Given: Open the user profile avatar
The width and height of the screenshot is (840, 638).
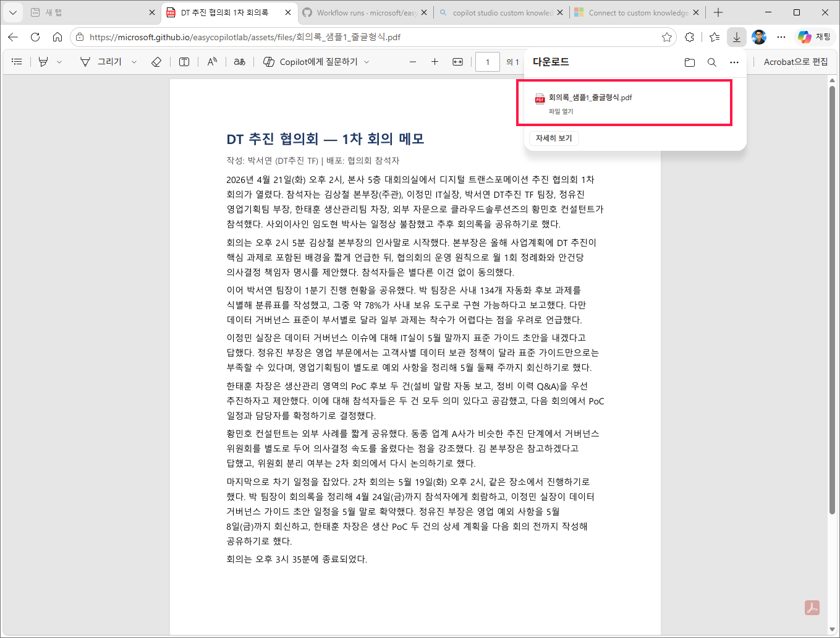Looking at the screenshot, I should click(759, 37).
